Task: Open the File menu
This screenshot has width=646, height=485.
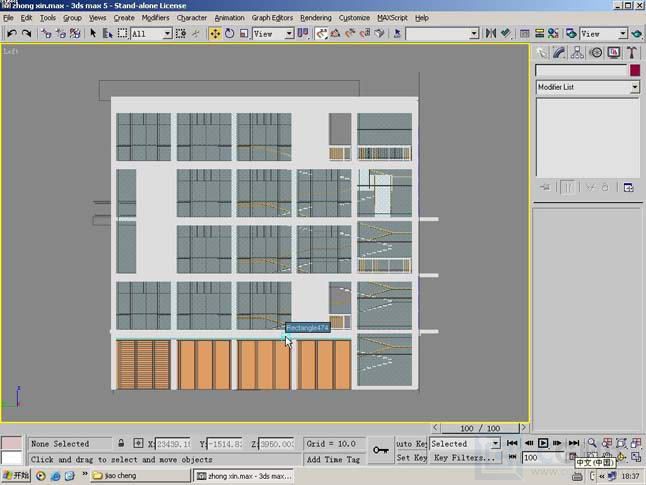Action: (x=8, y=18)
